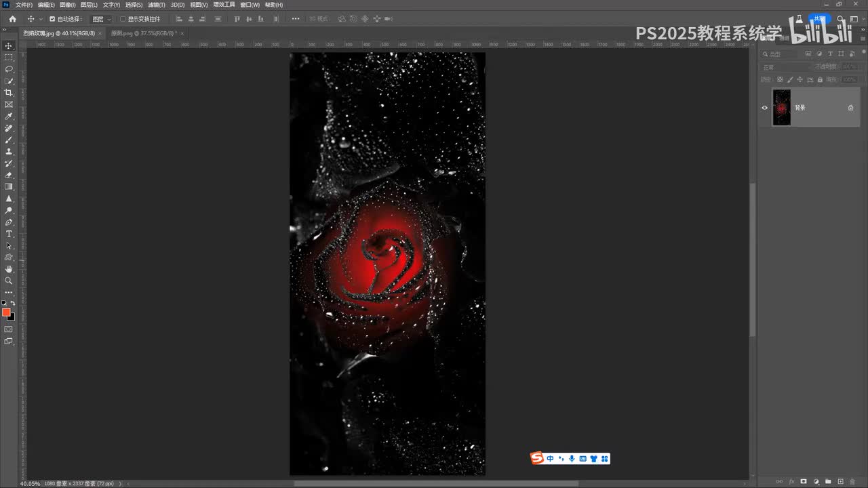Toggle lock all for the layer

pos(821,79)
